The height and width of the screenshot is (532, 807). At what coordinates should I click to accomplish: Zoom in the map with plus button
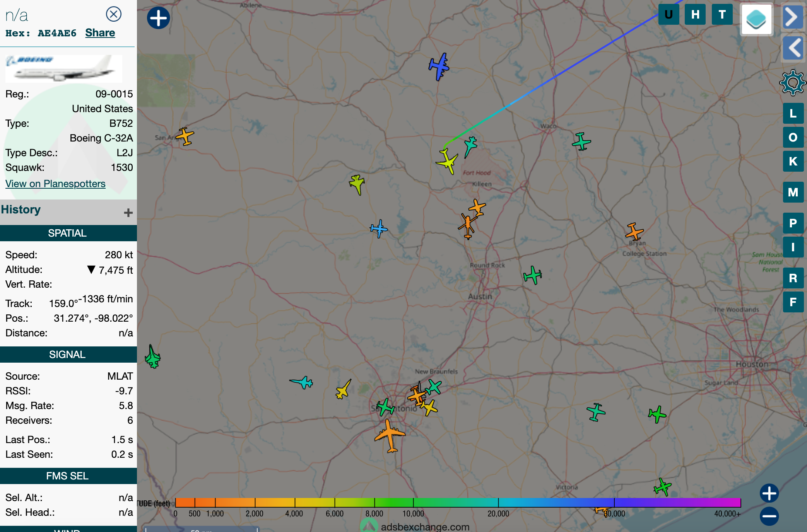point(769,493)
